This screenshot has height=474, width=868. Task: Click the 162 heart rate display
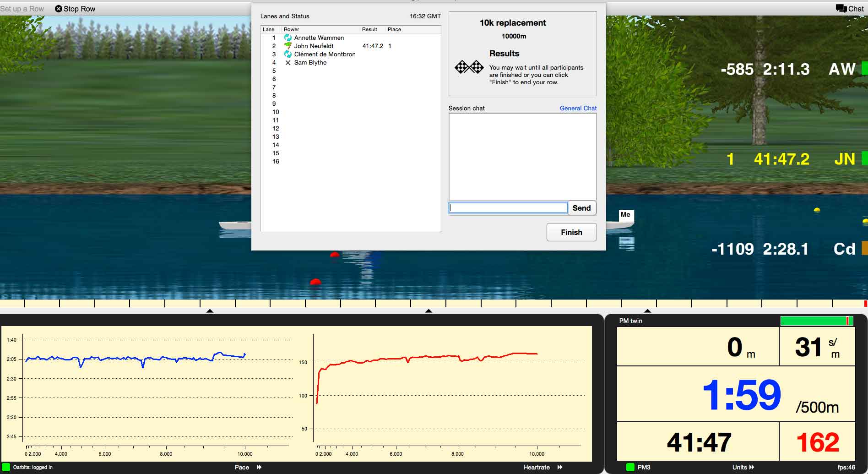(x=818, y=442)
